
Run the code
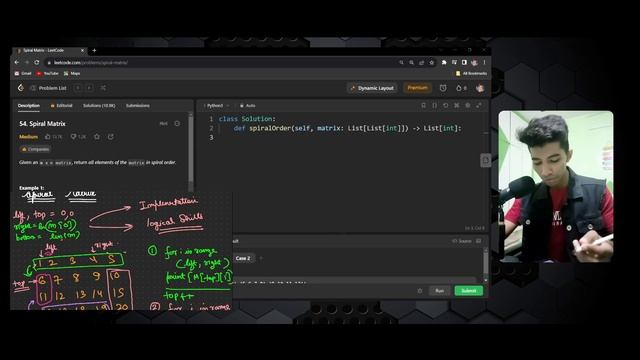(439, 291)
